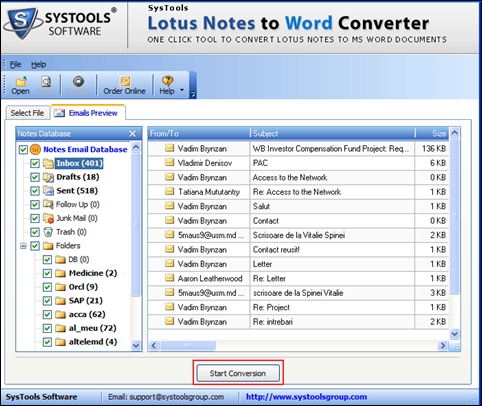Select the Sent folder icon

(x=48, y=191)
